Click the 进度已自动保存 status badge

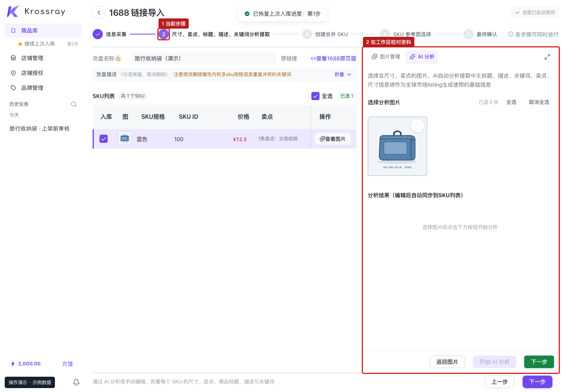click(x=535, y=13)
